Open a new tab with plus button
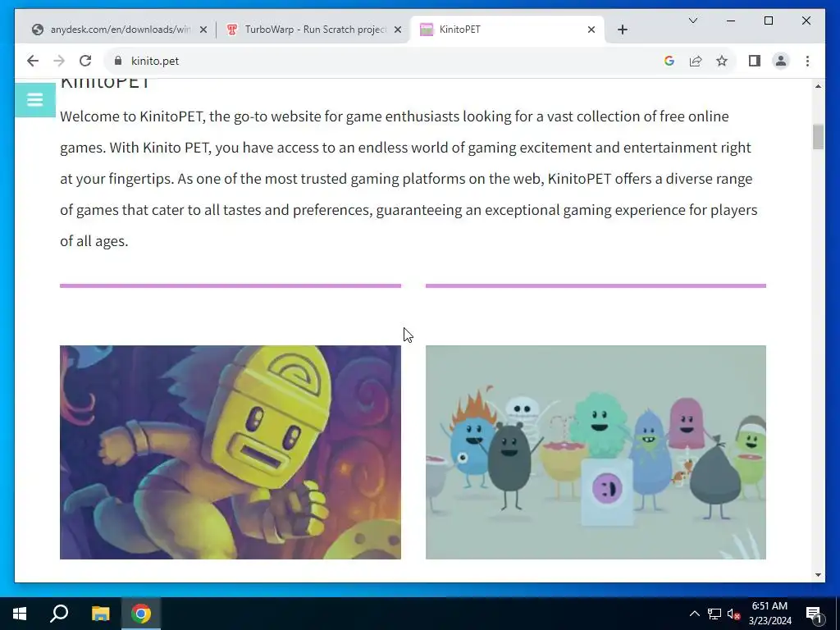 (x=622, y=30)
